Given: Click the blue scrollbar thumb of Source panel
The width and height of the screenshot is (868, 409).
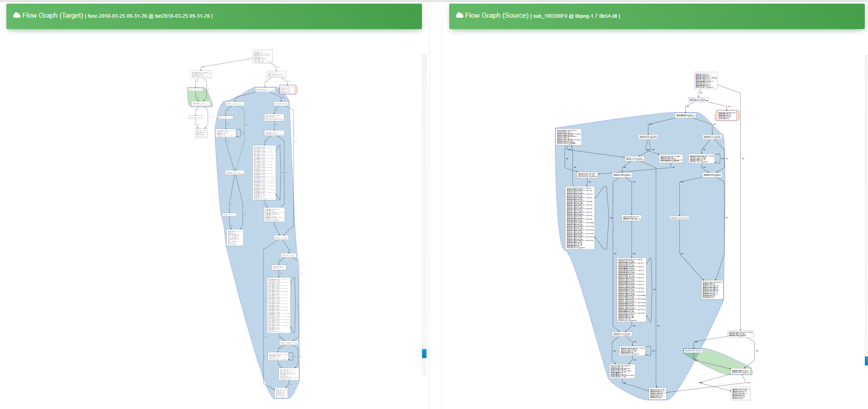Looking at the screenshot, I should pos(866,361).
